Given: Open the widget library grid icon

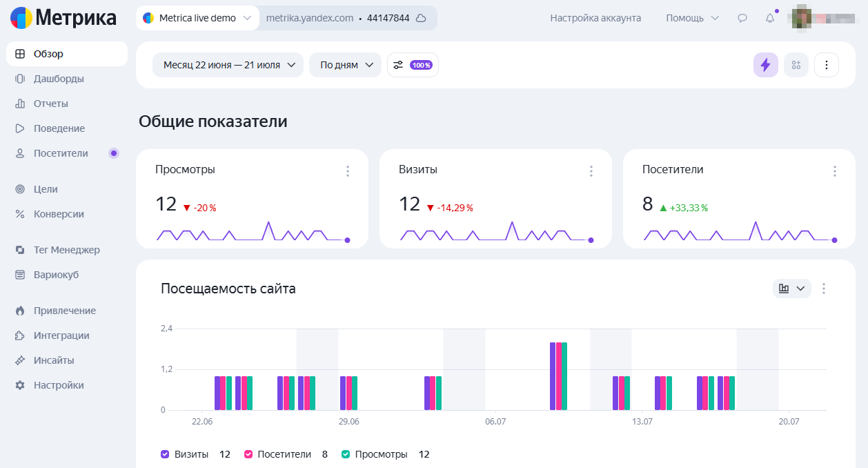Looking at the screenshot, I should coord(796,65).
